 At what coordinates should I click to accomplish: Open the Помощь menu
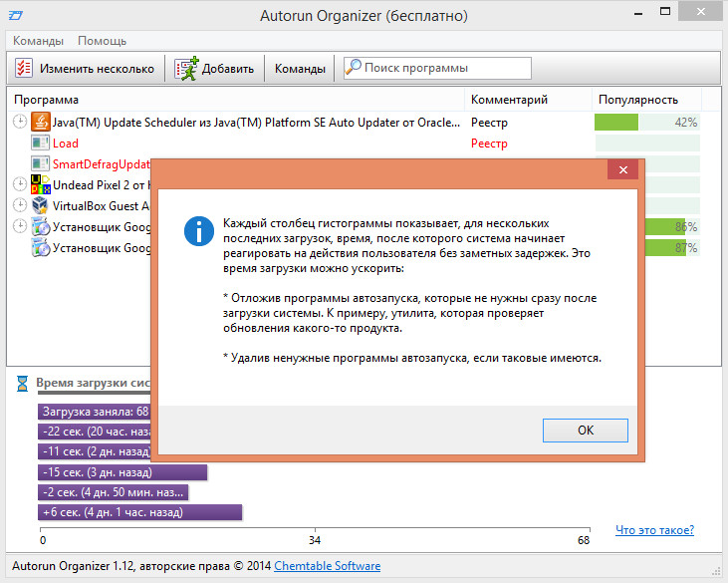(x=103, y=41)
